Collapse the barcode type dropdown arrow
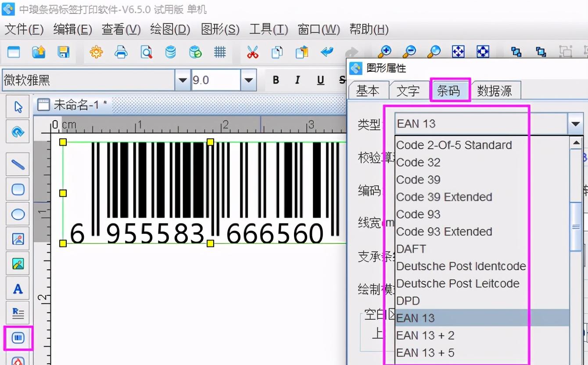Screen dimensions: 588x365 [x=575, y=124]
